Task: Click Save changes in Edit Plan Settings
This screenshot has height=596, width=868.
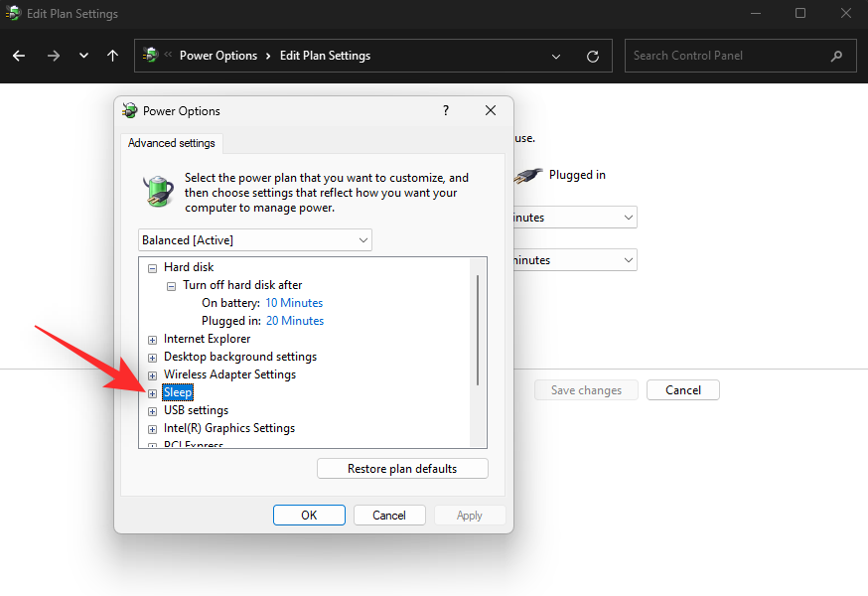Action: point(586,390)
